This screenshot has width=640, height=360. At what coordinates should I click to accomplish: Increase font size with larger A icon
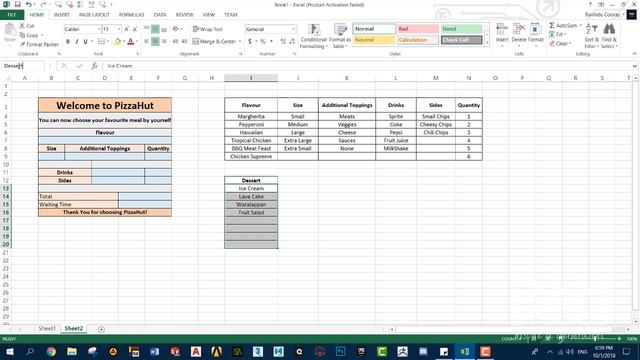[127, 29]
